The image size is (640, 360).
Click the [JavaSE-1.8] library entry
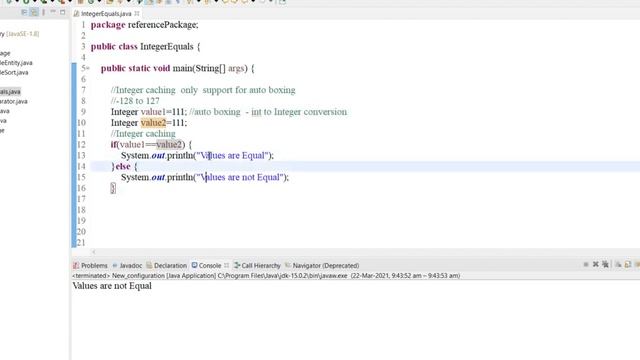(x=23, y=34)
